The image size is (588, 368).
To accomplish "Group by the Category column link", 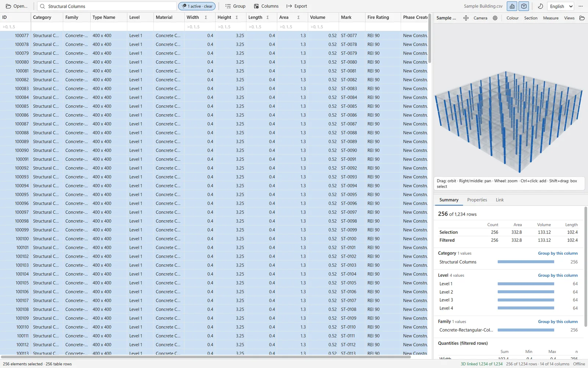I will pos(557,253).
